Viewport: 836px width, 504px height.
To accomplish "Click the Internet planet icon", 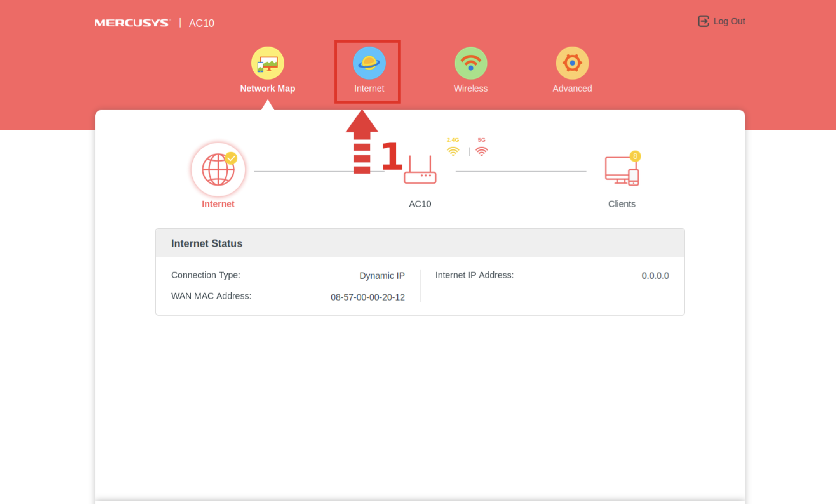I will pos(369,63).
